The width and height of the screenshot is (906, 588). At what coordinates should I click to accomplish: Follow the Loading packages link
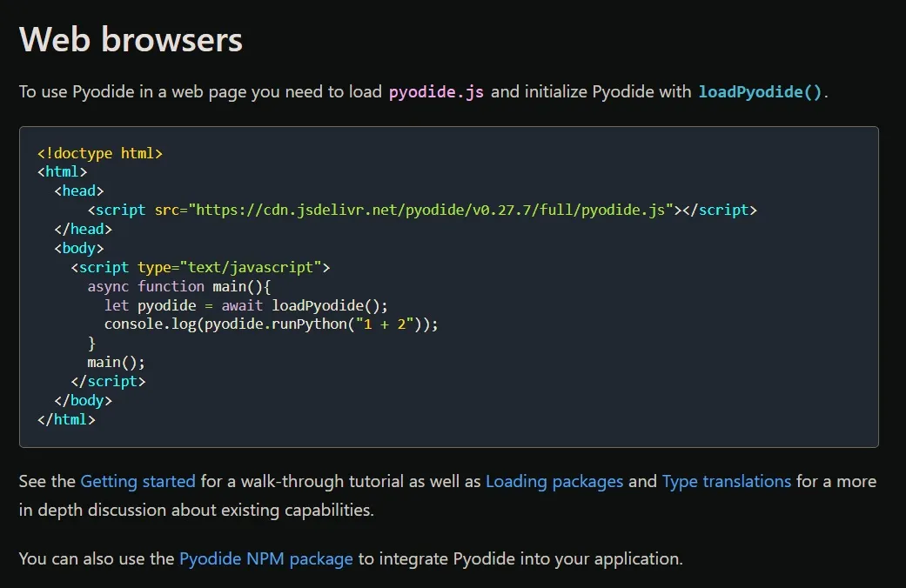554,481
